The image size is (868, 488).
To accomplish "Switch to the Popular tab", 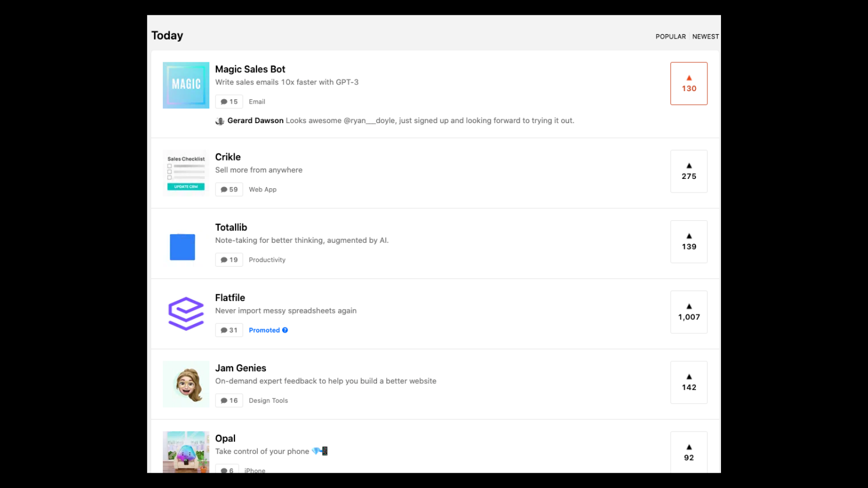I will pos(671,37).
